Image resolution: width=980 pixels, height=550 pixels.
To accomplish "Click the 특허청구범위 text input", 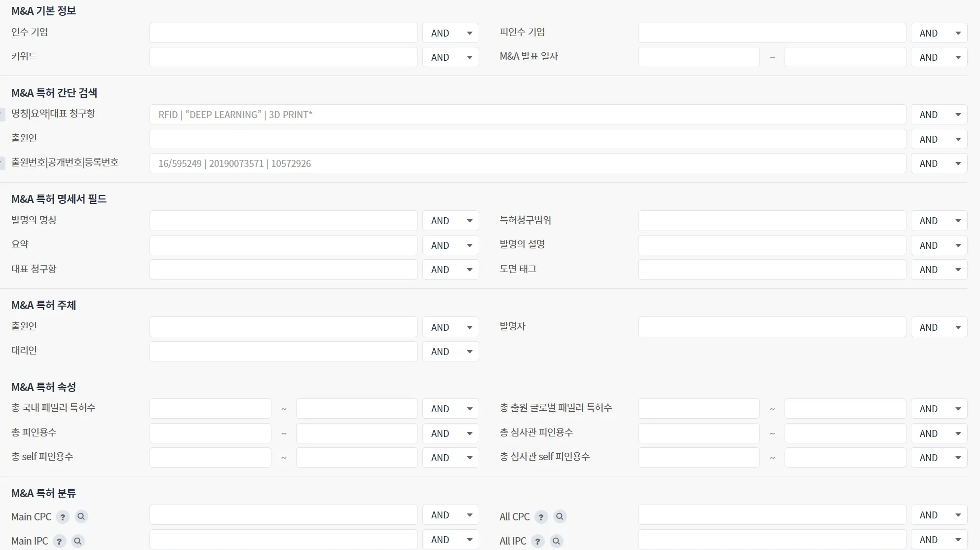I will coord(771,221).
